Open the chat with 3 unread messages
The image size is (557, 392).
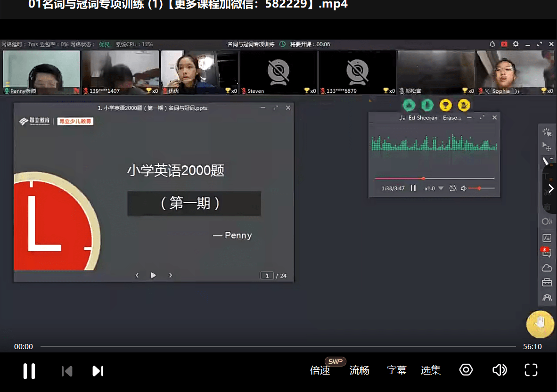point(546,252)
